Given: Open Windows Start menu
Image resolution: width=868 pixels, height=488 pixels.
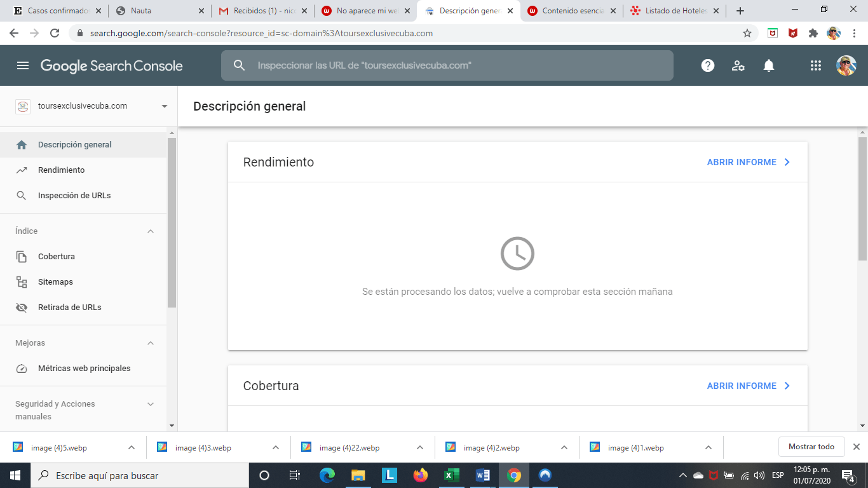Looking at the screenshot, I should click(x=15, y=475).
